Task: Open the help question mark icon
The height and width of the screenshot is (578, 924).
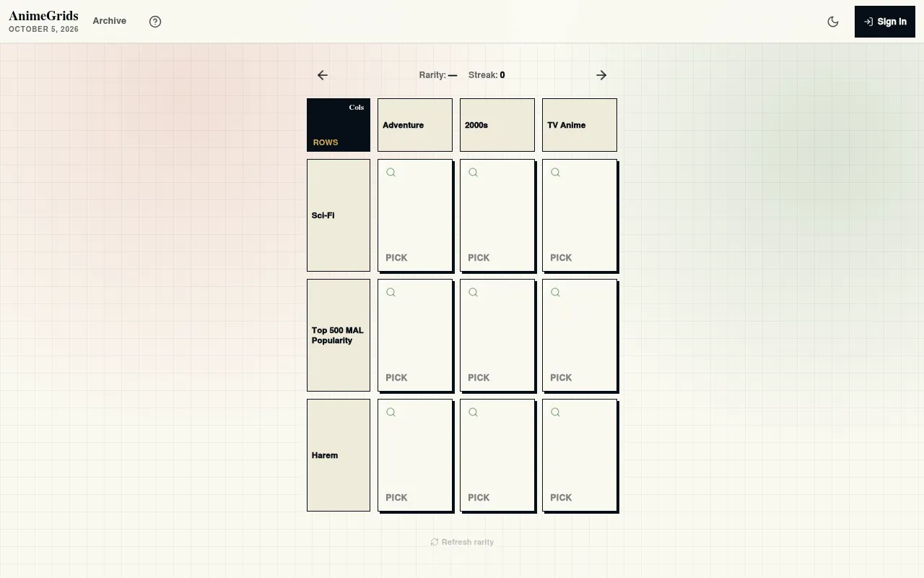Action: (x=155, y=22)
